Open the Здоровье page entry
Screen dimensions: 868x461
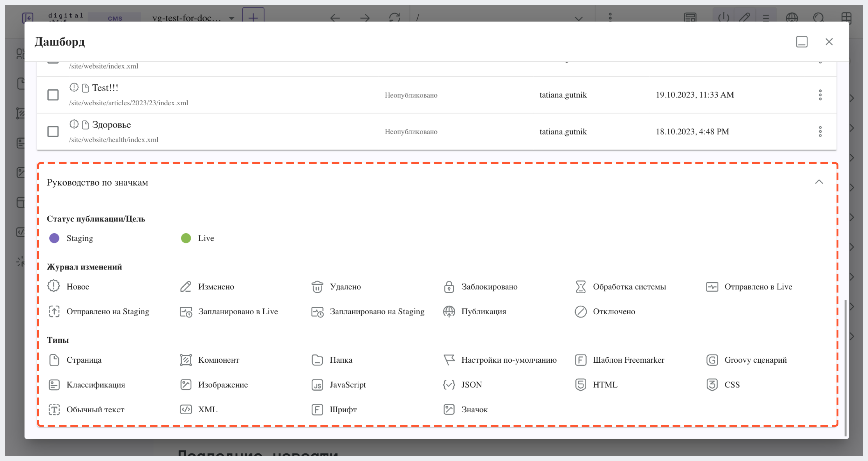112,124
